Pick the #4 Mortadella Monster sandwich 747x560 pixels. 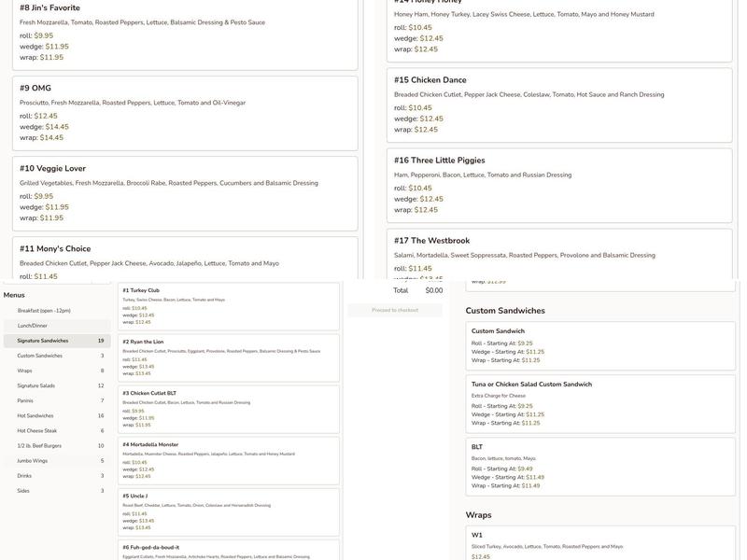[229, 461]
